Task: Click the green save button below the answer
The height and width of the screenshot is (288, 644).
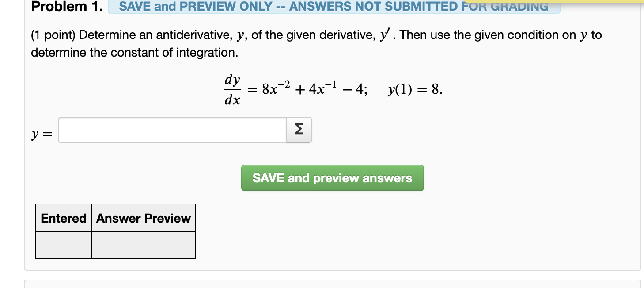Action: pos(332,178)
